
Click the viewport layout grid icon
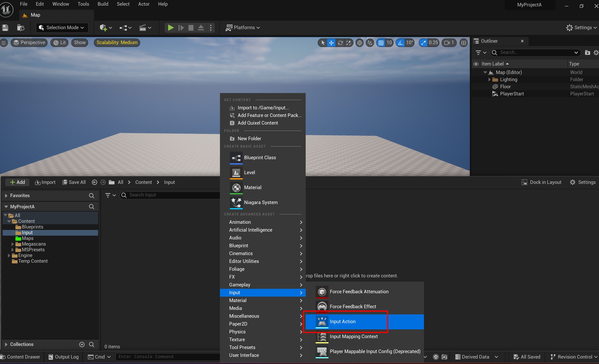[x=463, y=43]
